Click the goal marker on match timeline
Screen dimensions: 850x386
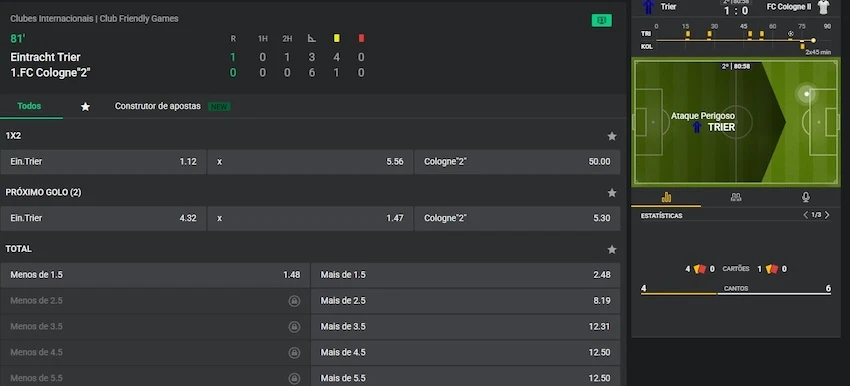(x=790, y=34)
